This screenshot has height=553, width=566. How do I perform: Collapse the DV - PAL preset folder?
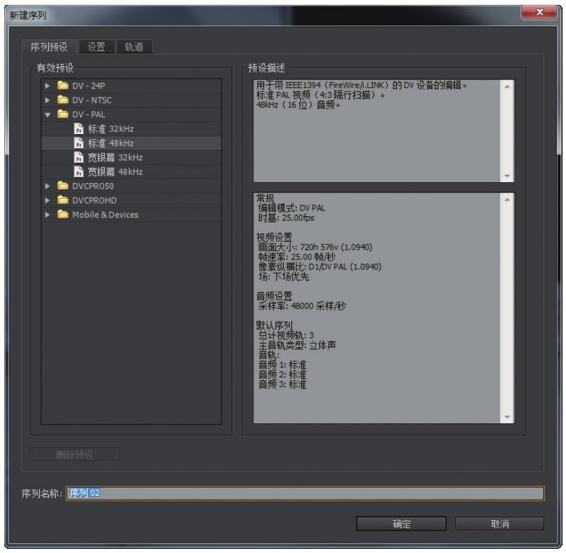pyautogui.click(x=47, y=115)
